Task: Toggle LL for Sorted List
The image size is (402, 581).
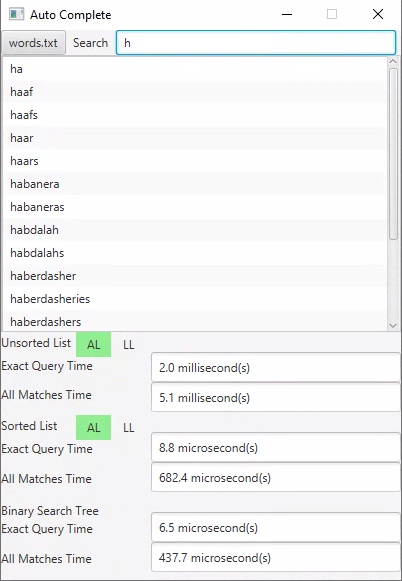Action: click(x=129, y=428)
